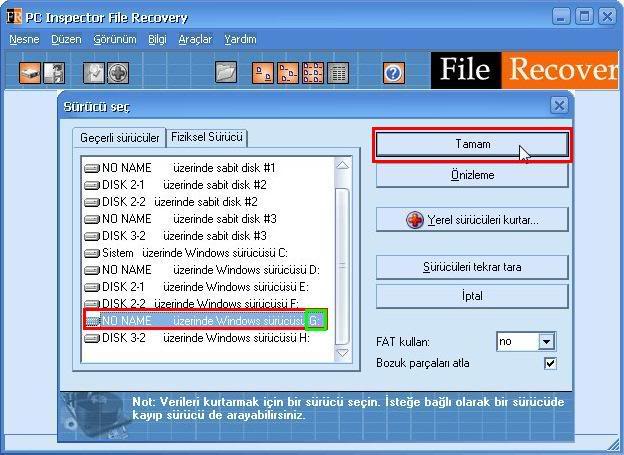This screenshot has height=455, width=624.
Task: Click Sürücüleri tekrar tara button
Action: tap(472, 267)
